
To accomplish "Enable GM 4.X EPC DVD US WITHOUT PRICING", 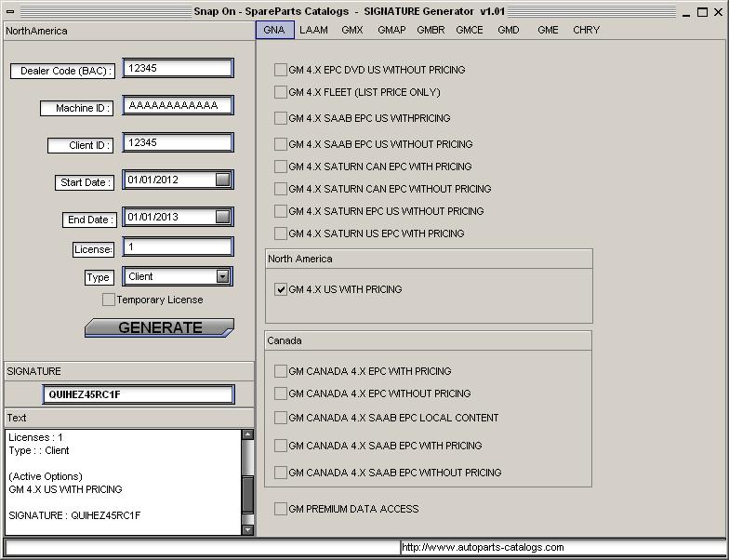I will click(x=281, y=70).
